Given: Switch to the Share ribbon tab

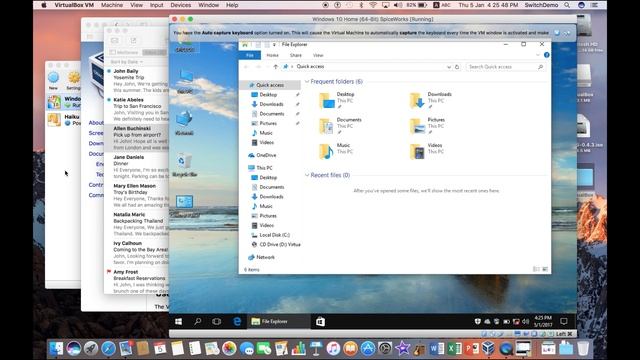Looking at the screenshot, I should pyautogui.click(x=296, y=55).
